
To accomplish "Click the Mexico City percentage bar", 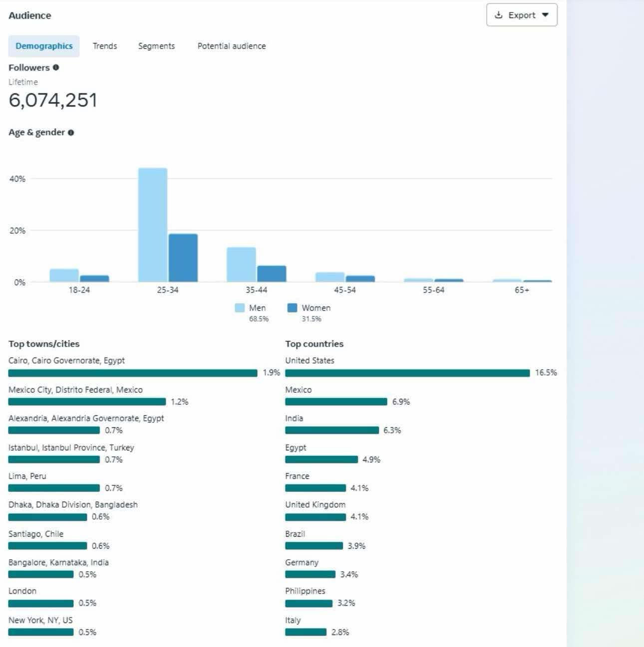I will (87, 402).
